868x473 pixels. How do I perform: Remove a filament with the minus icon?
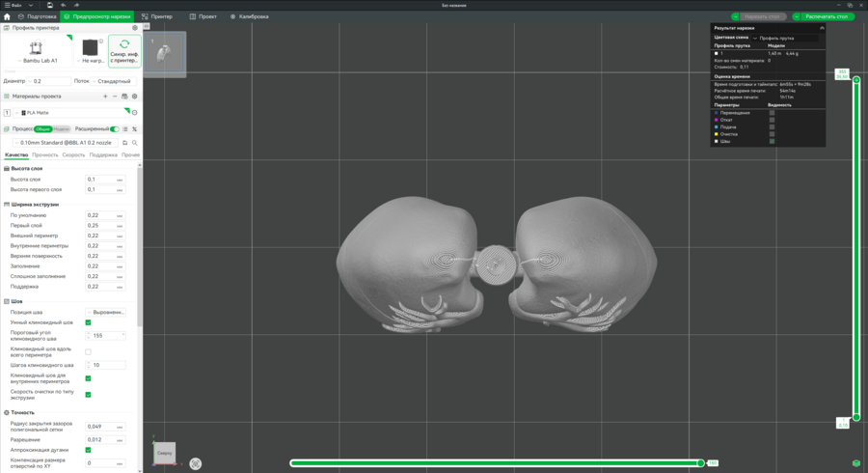tap(115, 97)
